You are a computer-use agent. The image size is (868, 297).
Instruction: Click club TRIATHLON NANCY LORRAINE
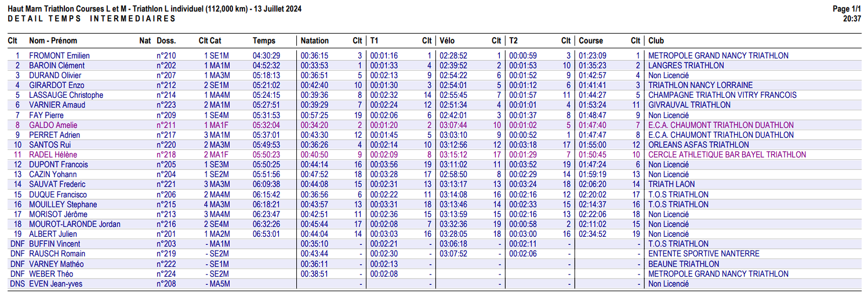tap(700, 85)
